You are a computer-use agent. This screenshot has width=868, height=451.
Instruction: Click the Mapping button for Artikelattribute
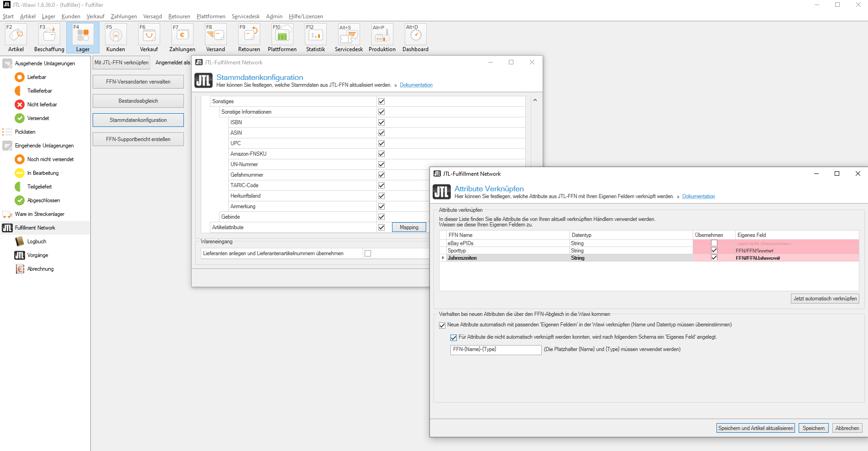[409, 227]
